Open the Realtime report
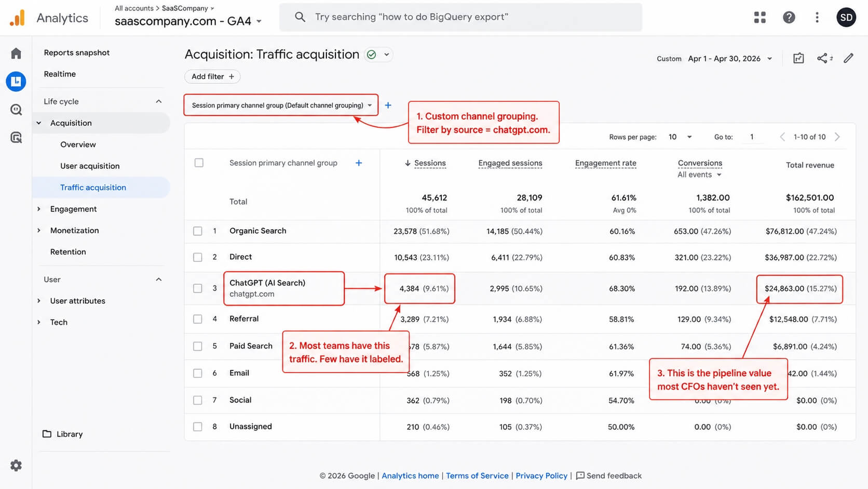 (x=60, y=74)
